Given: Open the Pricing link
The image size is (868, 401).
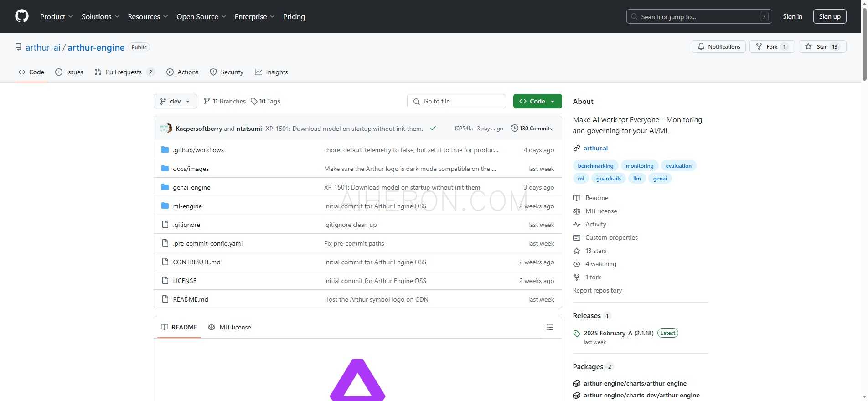Looking at the screenshot, I should (294, 16).
